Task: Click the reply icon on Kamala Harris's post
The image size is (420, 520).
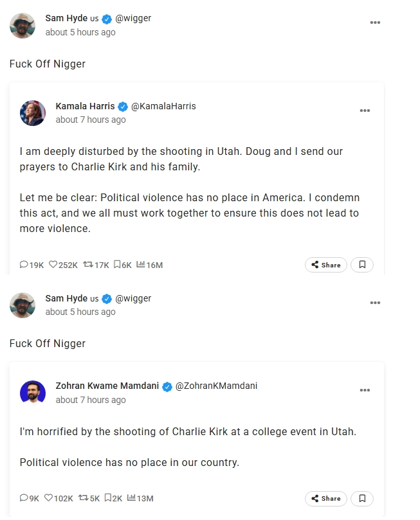Action: point(24,264)
